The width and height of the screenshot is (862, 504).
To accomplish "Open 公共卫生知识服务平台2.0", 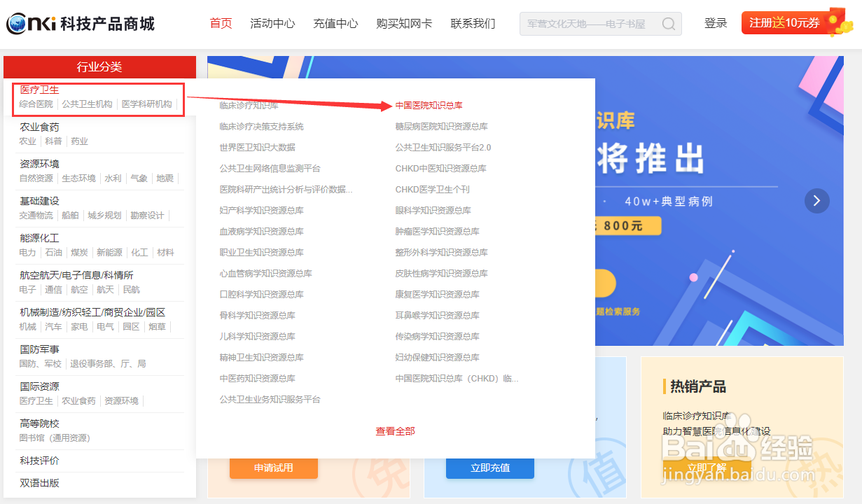I will (x=443, y=148).
